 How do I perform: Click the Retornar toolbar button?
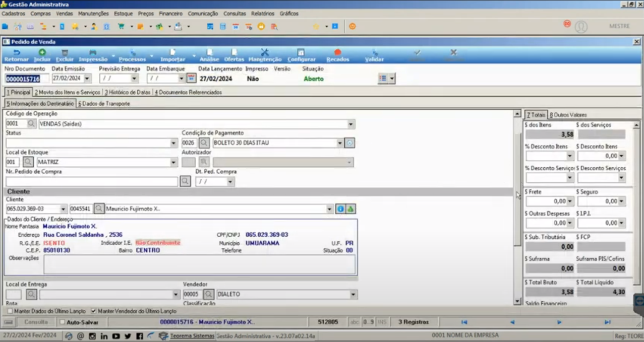click(x=16, y=55)
